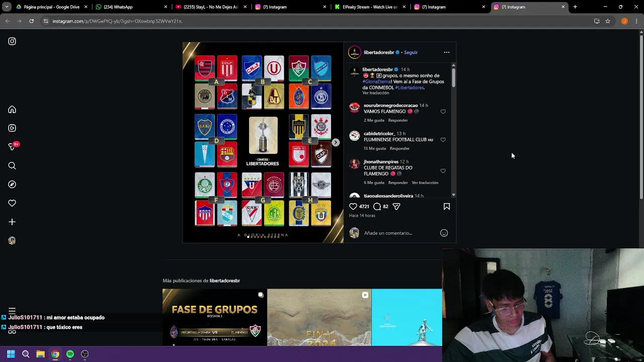The image size is (644, 362).
Task: Translate jhonathannpires's comment
Action: 425,183
